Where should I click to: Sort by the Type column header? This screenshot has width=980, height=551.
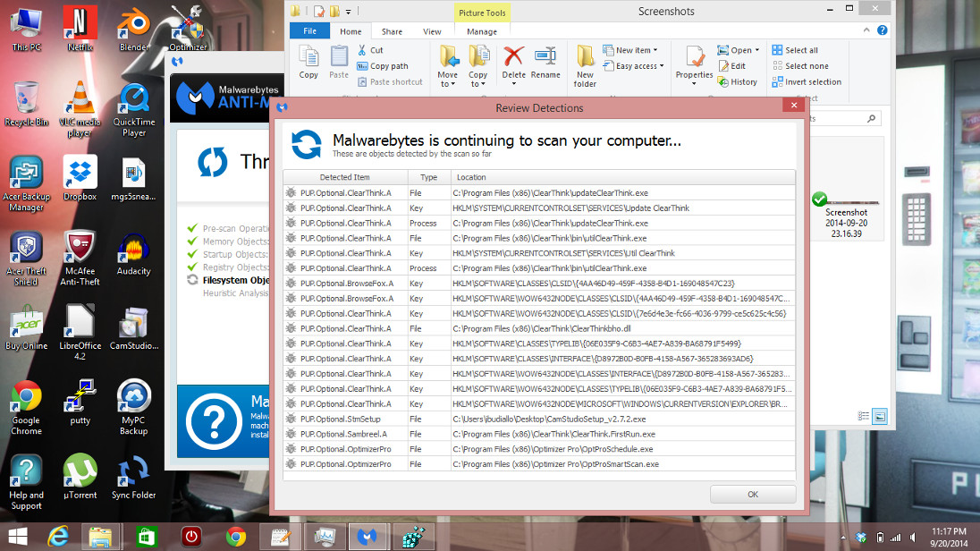coord(429,177)
